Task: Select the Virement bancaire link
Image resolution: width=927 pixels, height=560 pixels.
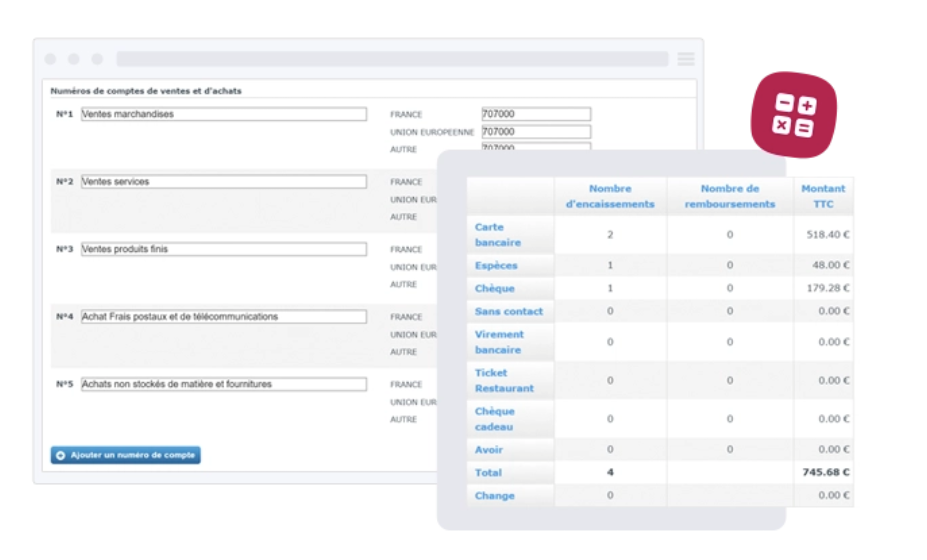Action: [x=499, y=342]
